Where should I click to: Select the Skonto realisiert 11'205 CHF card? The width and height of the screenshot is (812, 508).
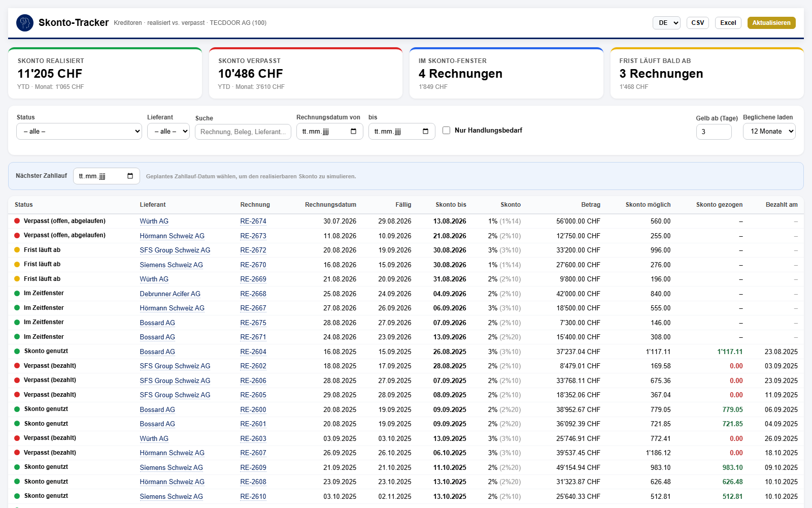pos(105,73)
